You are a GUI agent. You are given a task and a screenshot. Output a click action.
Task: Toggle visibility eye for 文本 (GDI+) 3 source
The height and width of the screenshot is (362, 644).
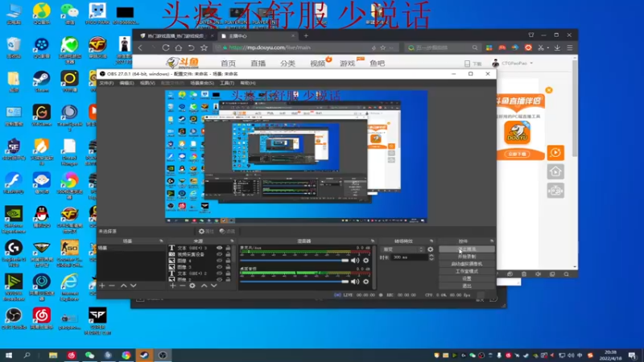219,248
